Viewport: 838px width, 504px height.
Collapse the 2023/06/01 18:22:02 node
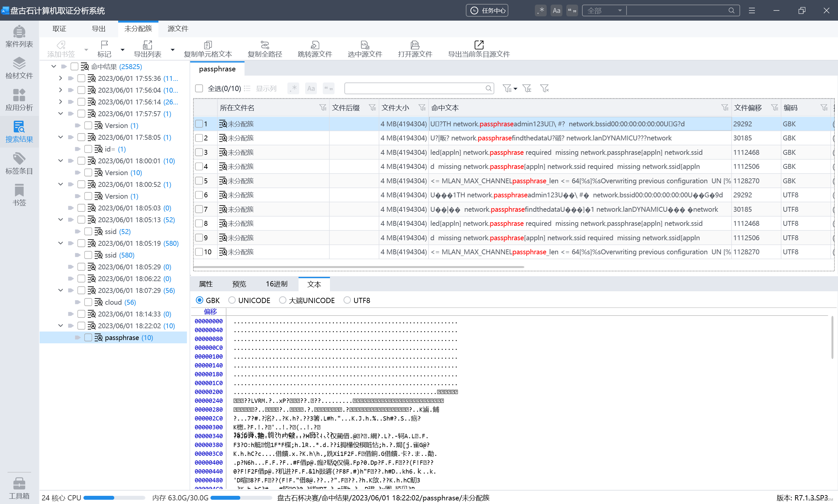[x=61, y=326]
